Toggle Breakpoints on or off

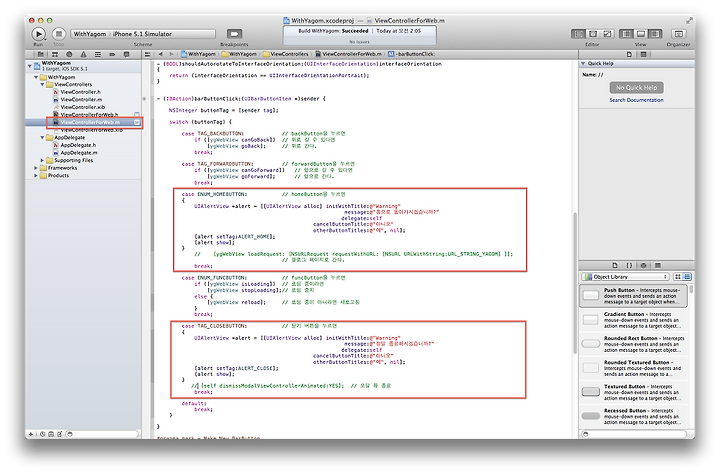pos(234,34)
